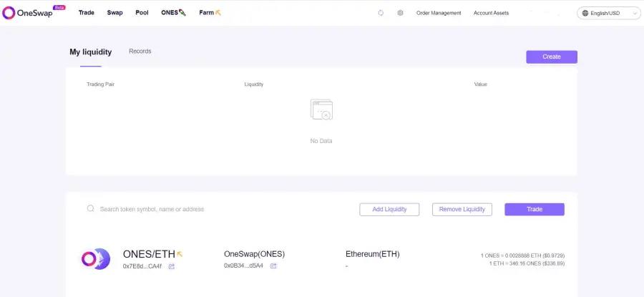Screen dimensions: 644x297
Task: Click the Remove Liquidity button
Action: pos(462,210)
